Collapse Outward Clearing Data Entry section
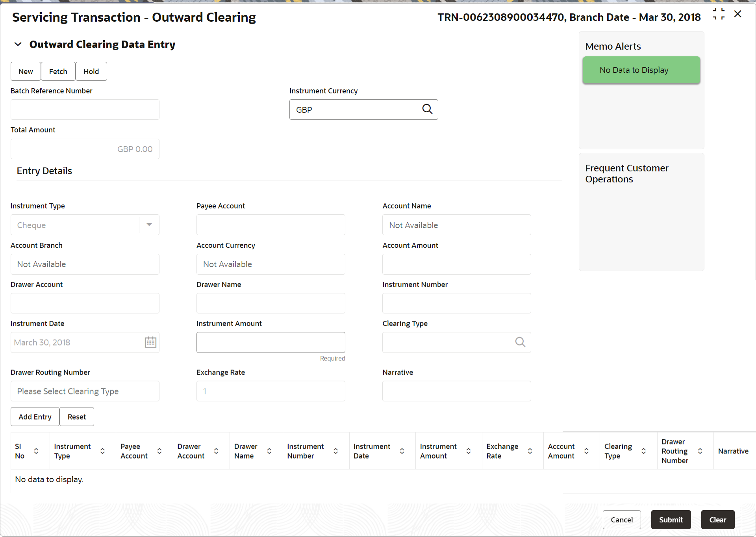This screenshot has width=756, height=537. point(18,44)
